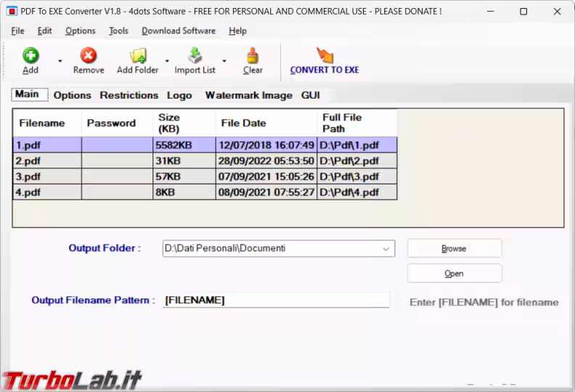Click the path D:\Pdf\1.pdf

point(356,145)
